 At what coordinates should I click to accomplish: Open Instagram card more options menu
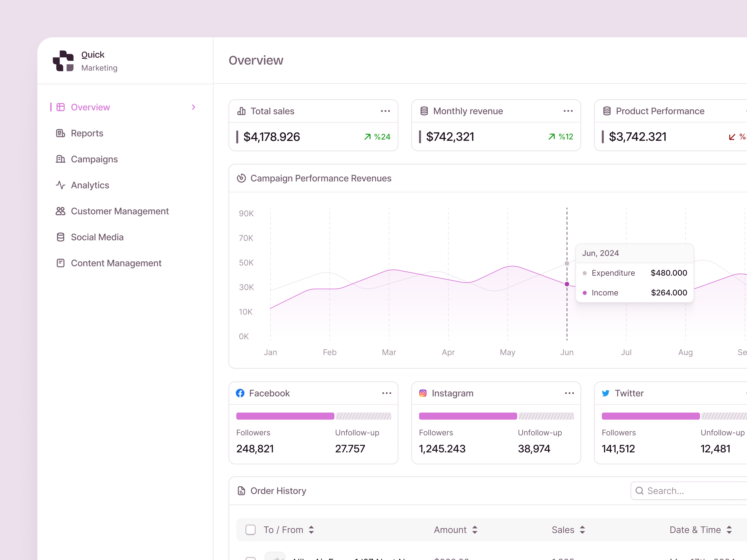tap(569, 393)
